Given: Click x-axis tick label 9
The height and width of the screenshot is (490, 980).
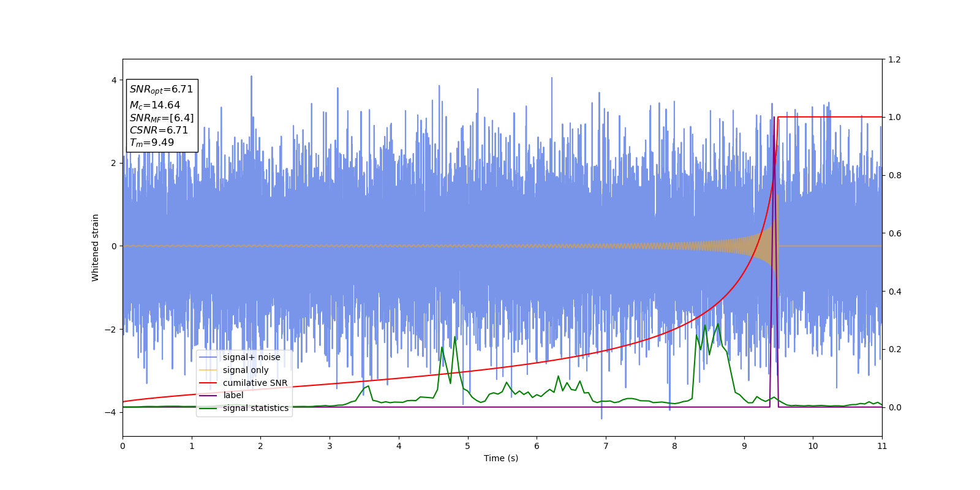Looking at the screenshot, I should [744, 446].
